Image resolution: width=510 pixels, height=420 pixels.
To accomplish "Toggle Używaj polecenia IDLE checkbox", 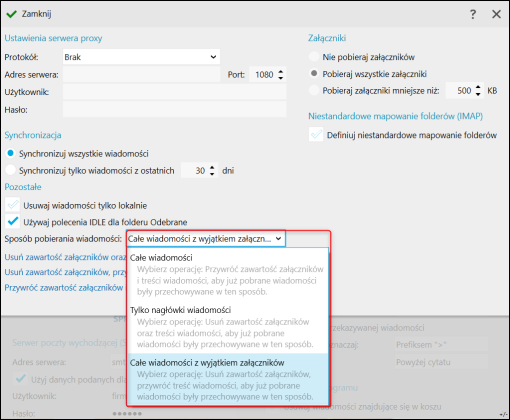I will pos(13,221).
